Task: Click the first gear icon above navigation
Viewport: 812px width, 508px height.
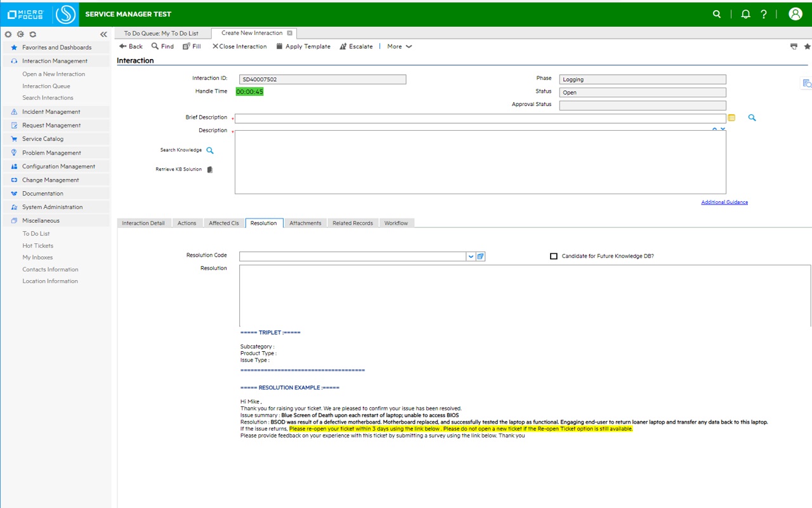Action: coord(8,34)
